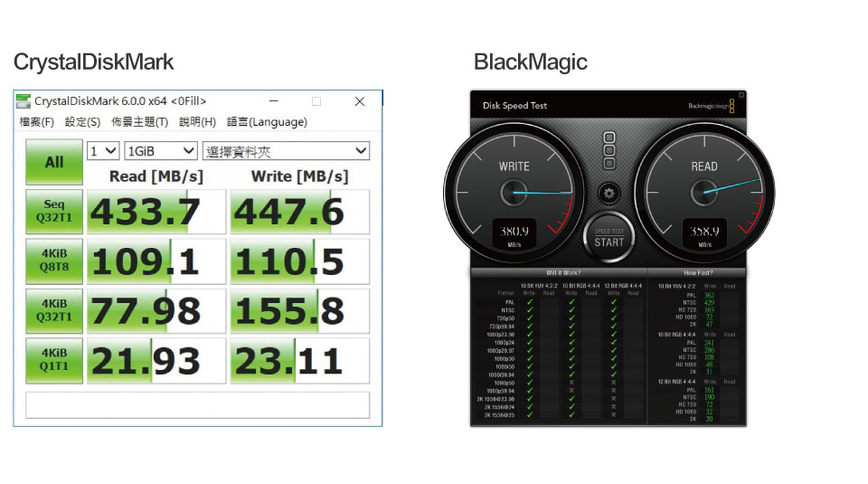Open the 1GiB test size dropdown

coord(161,150)
